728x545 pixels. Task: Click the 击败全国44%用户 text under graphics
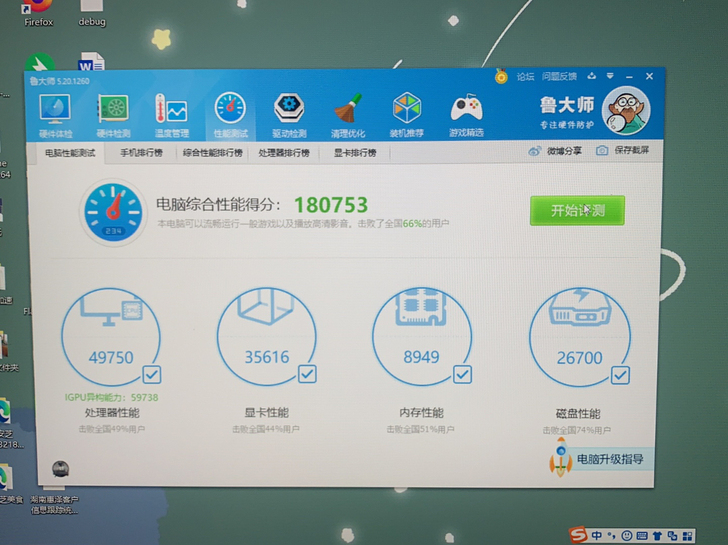(x=266, y=429)
